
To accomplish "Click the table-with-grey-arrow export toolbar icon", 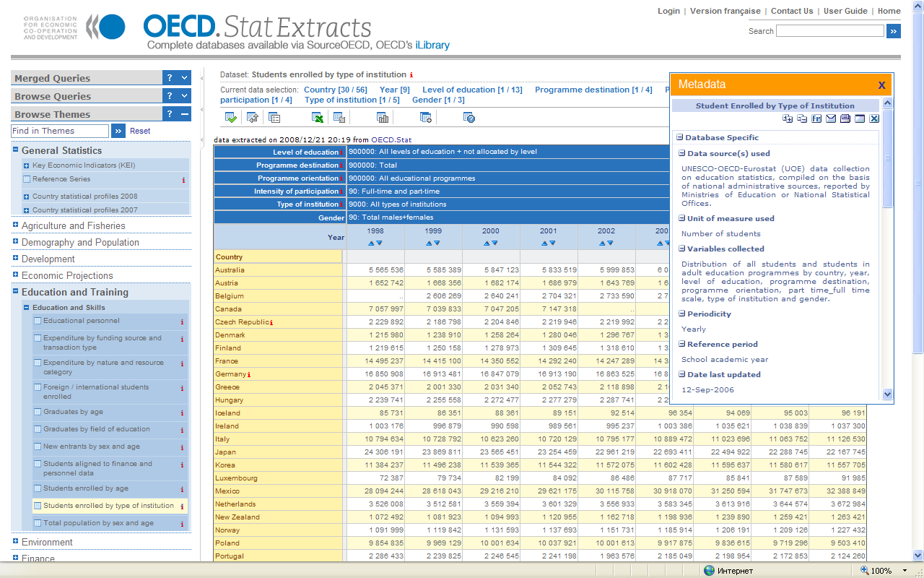I will (339, 118).
